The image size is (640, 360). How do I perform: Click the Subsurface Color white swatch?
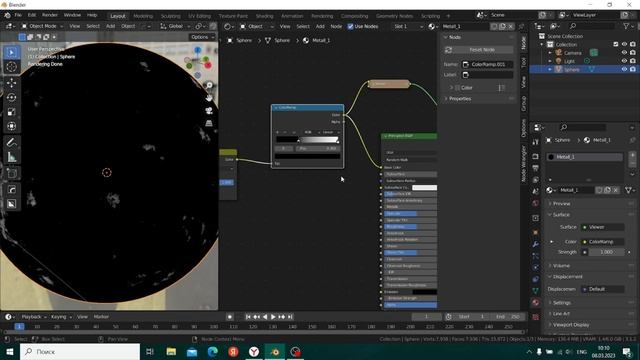424,187
